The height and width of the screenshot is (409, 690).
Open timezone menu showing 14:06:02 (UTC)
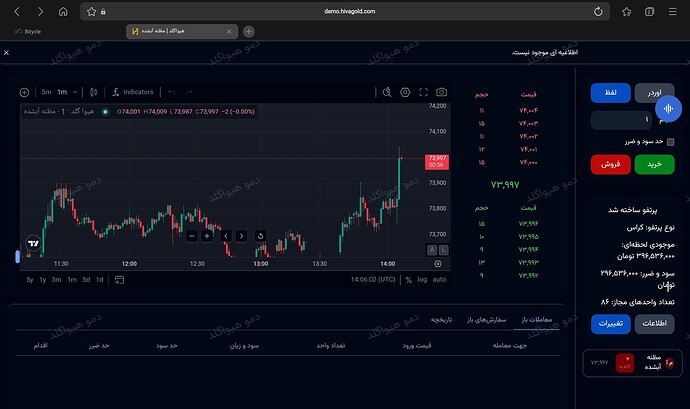pyautogui.click(x=373, y=280)
